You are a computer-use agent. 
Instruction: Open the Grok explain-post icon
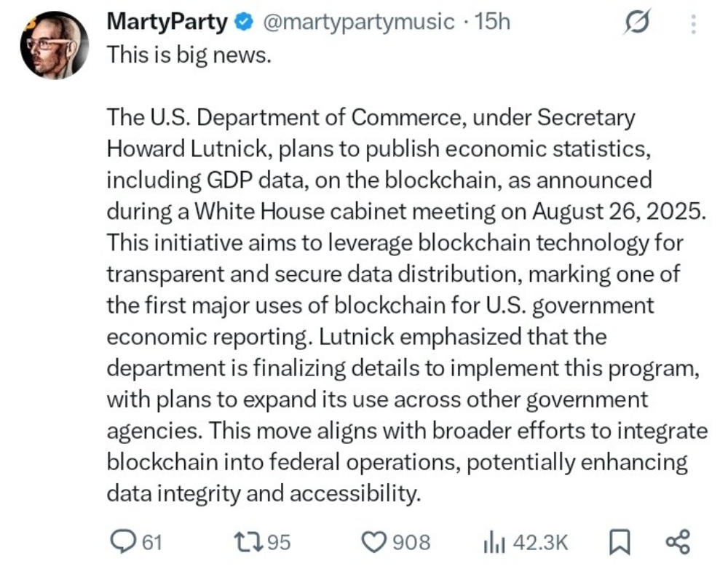pyautogui.click(x=637, y=22)
